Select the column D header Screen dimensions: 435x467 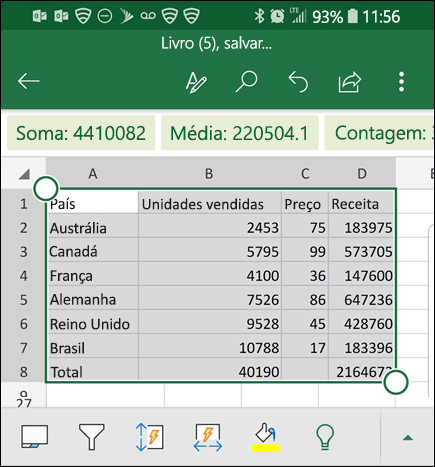362,173
